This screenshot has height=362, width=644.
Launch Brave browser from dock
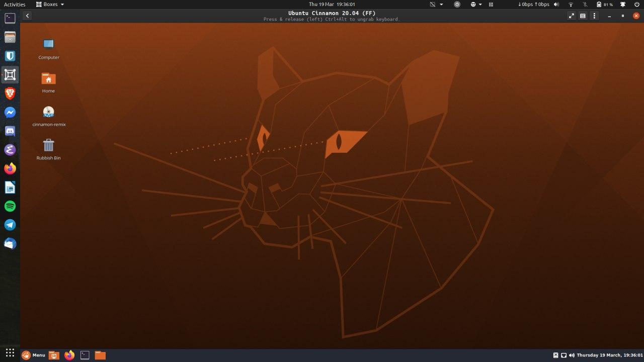10,94
